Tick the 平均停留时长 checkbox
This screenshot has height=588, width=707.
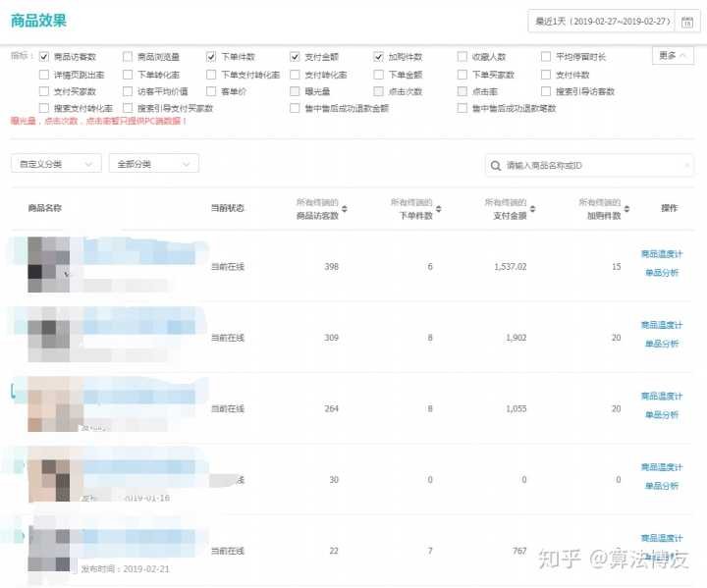coord(546,57)
